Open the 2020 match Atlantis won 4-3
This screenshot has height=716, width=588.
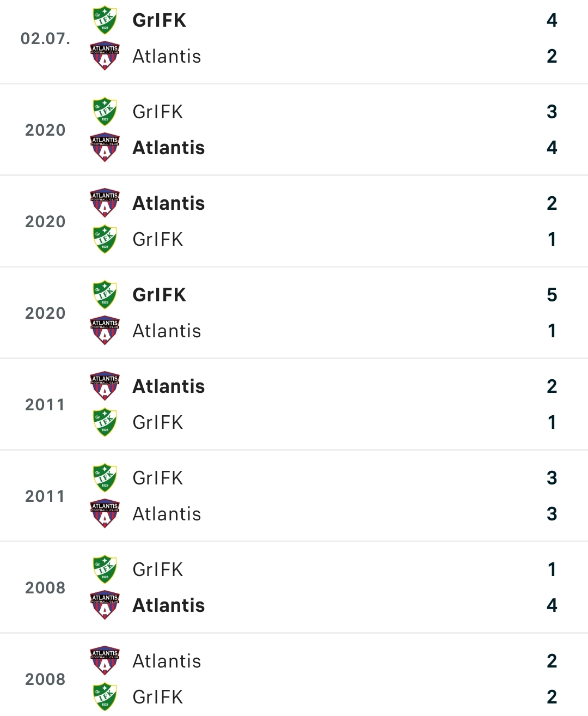pos(294,130)
